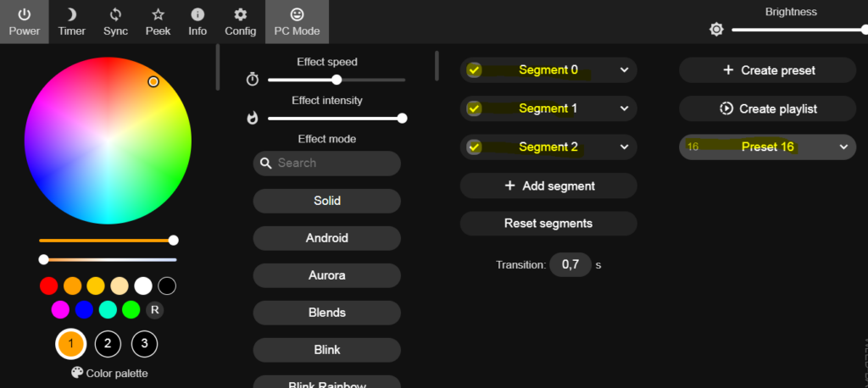Apply Preset 16 by its label
This screenshot has height=388, width=868.
767,147
